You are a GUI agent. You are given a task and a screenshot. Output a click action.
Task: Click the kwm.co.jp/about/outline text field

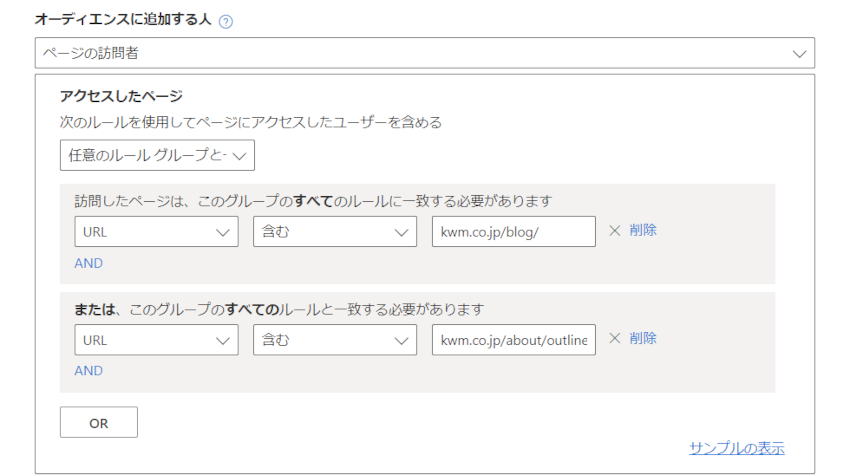tap(514, 340)
